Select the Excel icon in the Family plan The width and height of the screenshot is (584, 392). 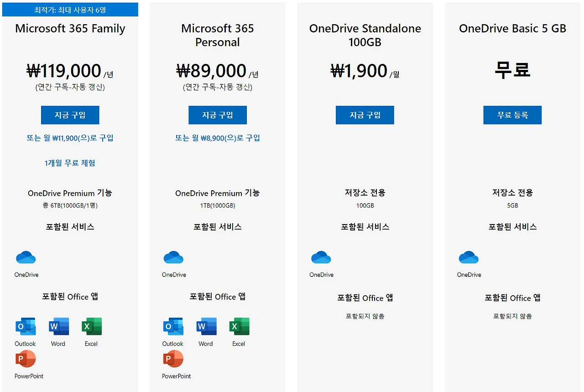91,327
